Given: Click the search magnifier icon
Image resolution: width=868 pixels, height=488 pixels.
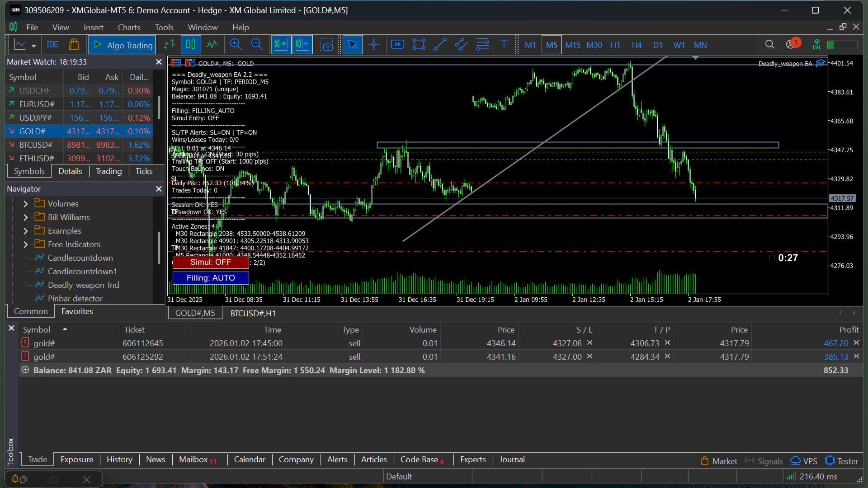Looking at the screenshot, I should (769, 45).
